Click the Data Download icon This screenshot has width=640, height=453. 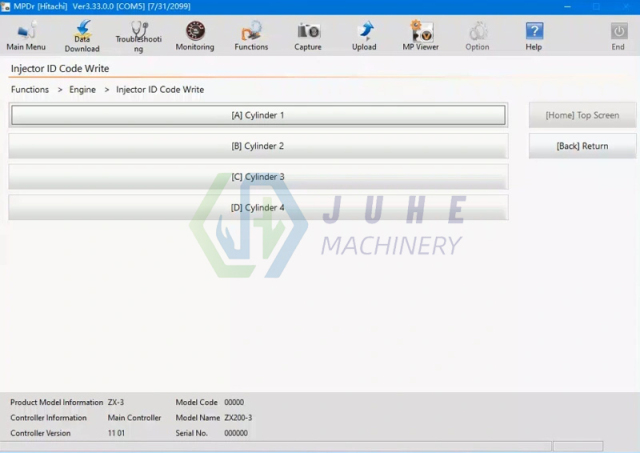82,36
